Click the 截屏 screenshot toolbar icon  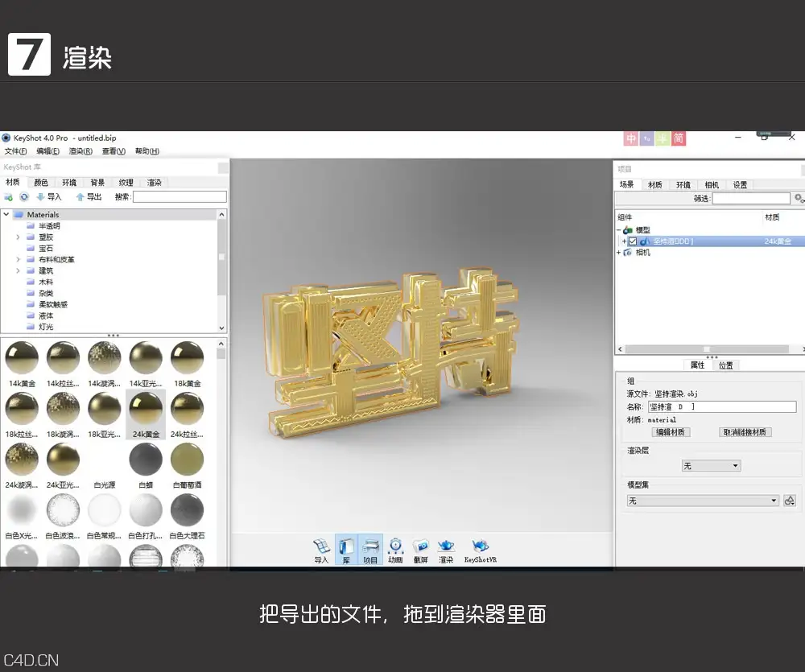[420, 550]
